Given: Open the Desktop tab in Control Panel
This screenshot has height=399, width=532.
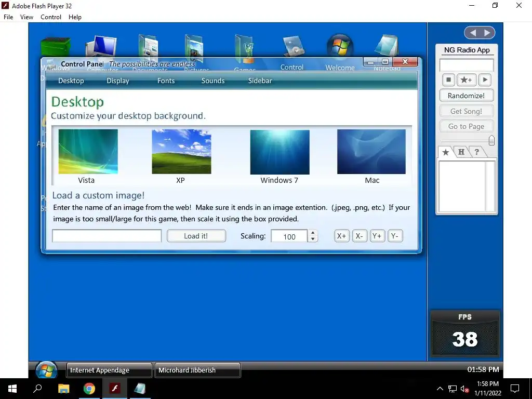Looking at the screenshot, I should (71, 81).
